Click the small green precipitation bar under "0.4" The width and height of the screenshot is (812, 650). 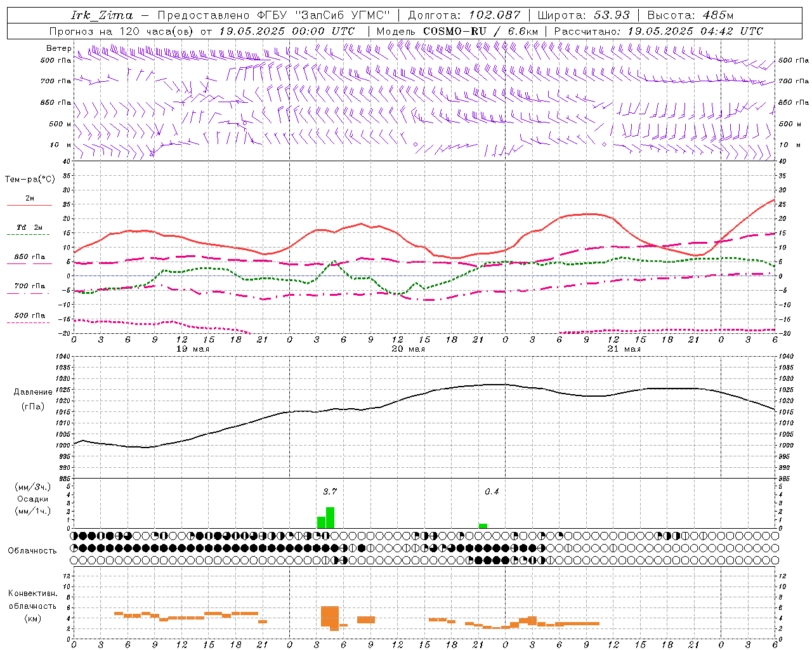tap(483, 526)
